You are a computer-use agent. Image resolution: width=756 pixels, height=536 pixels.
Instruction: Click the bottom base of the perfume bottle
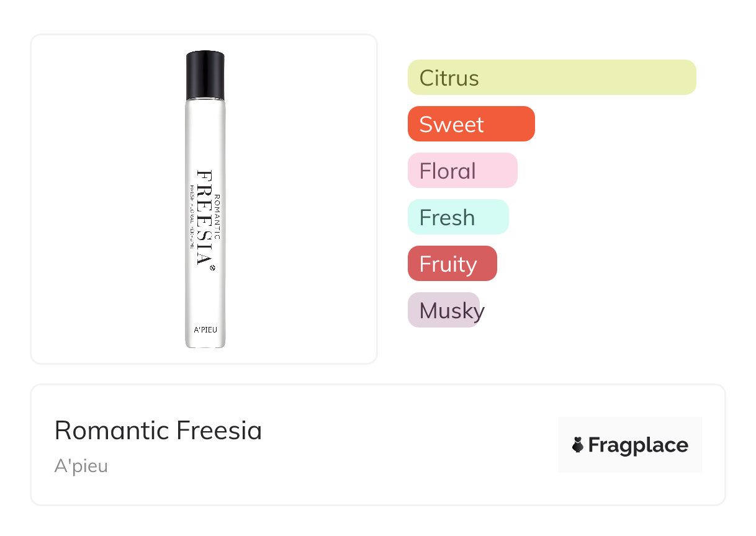[x=205, y=343]
